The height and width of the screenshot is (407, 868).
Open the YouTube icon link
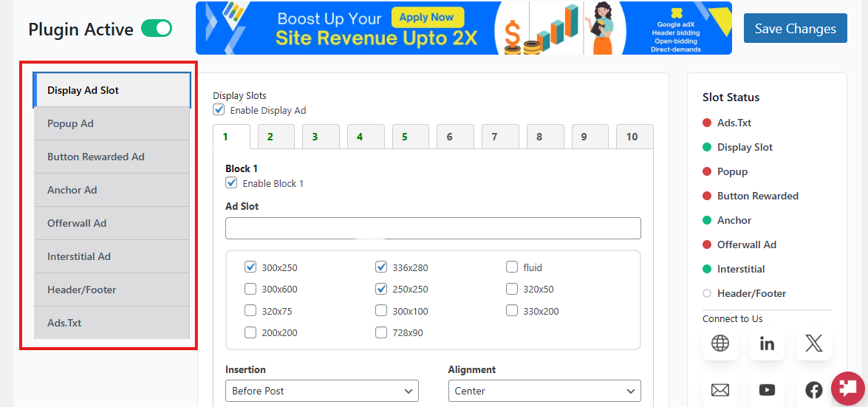pyautogui.click(x=767, y=389)
